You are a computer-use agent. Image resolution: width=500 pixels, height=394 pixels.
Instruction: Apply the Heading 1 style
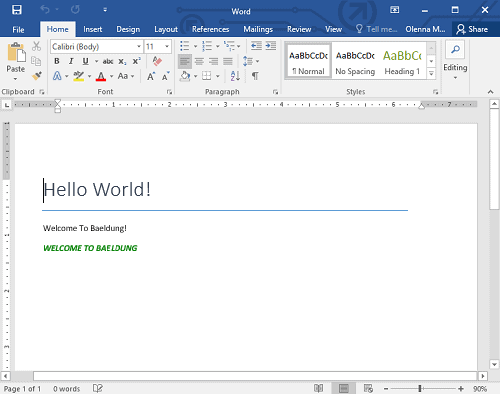coord(402,61)
